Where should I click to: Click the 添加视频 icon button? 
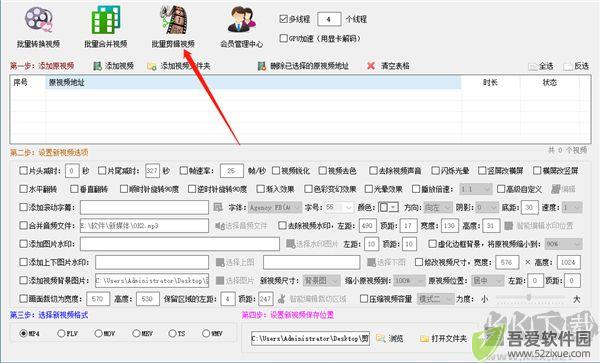(x=98, y=66)
